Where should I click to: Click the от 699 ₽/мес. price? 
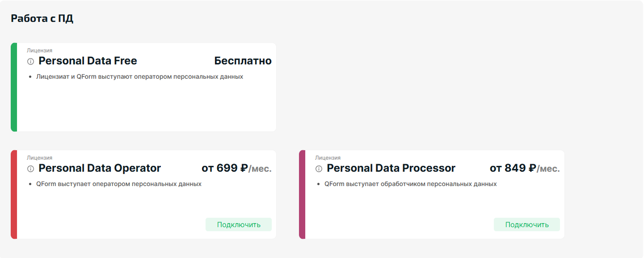(237, 168)
